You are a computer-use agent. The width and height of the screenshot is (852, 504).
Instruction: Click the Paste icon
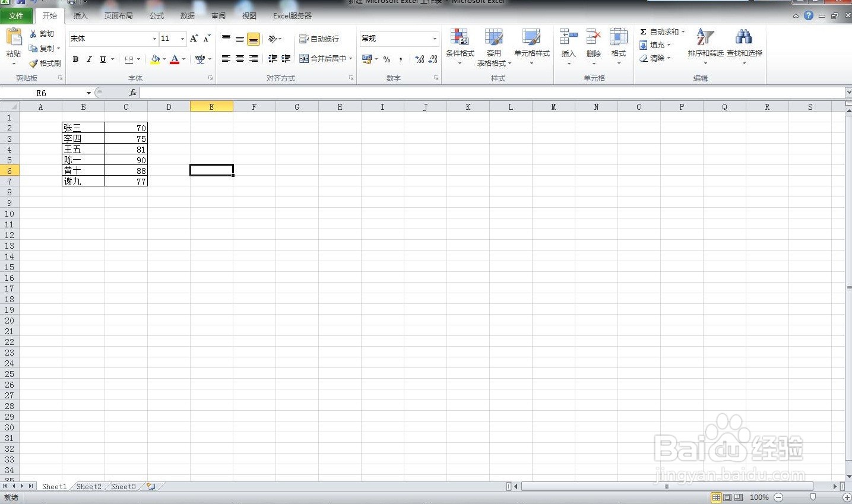[x=14, y=37]
